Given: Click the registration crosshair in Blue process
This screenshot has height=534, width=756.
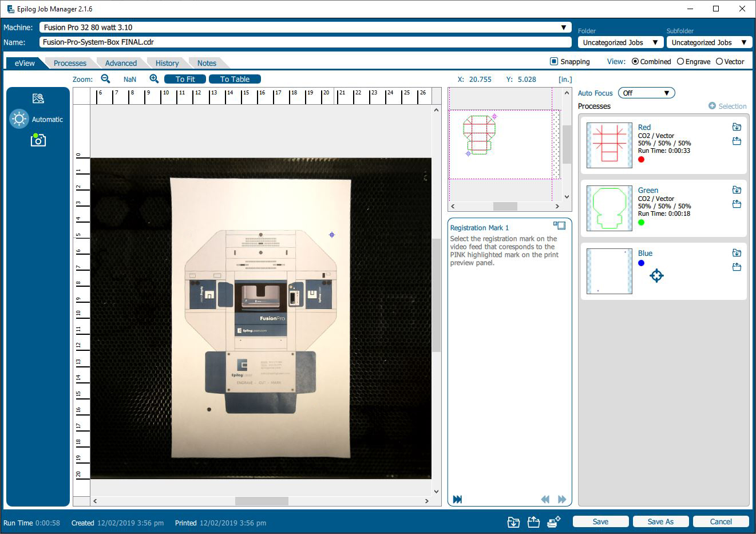Looking at the screenshot, I should click(656, 276).
